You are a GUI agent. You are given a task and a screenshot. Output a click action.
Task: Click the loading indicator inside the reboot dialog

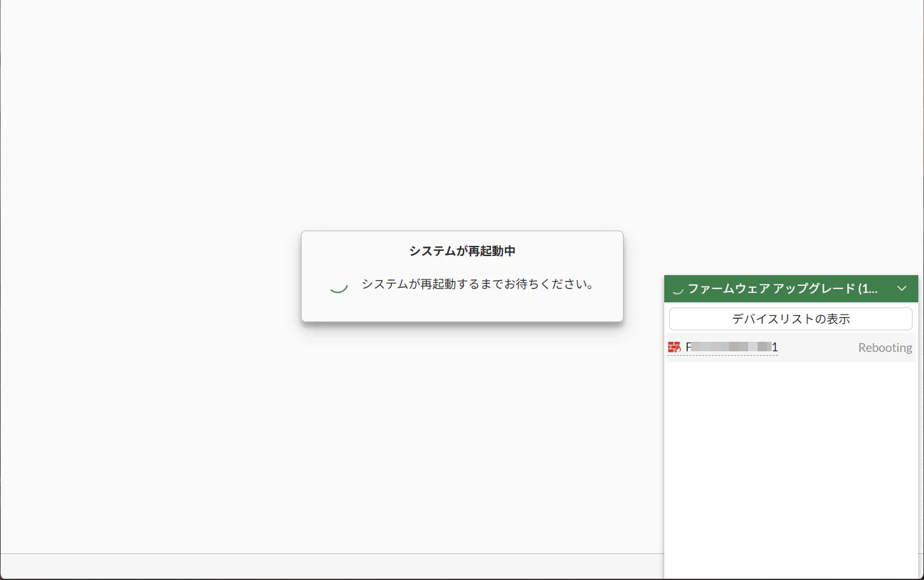click(338, 286)
